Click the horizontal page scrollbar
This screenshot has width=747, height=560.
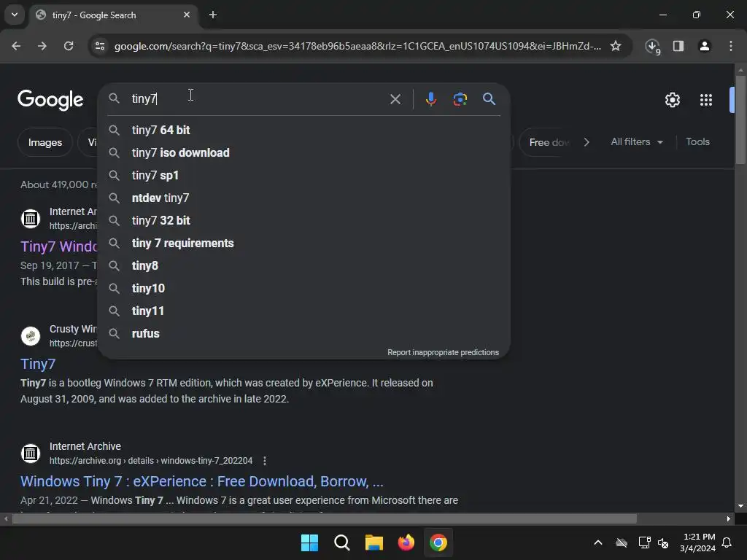coord(324,518)
